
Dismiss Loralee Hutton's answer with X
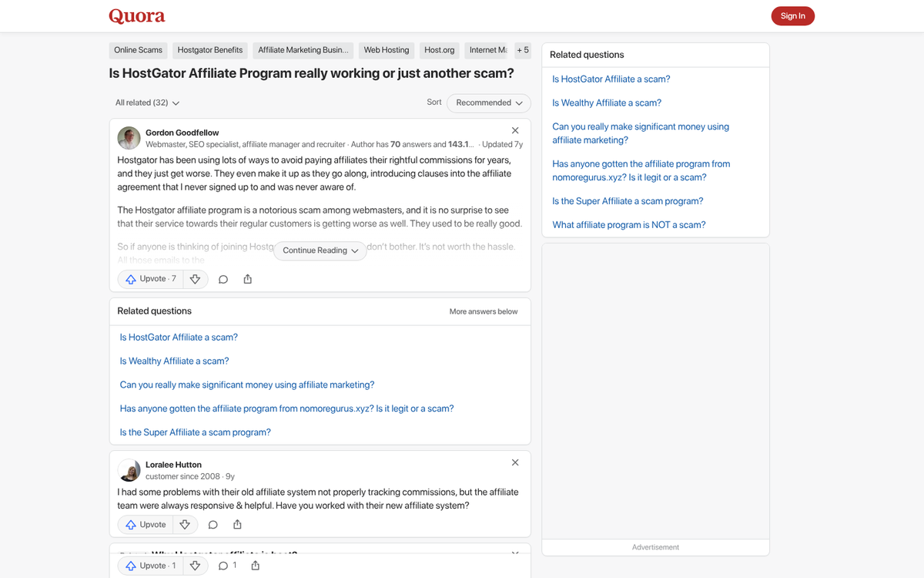[515, 462]
